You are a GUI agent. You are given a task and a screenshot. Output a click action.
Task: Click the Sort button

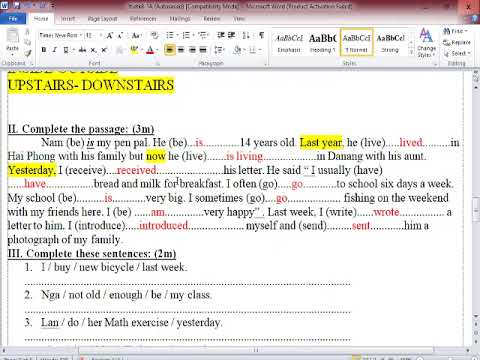click(x=246, y=35)
